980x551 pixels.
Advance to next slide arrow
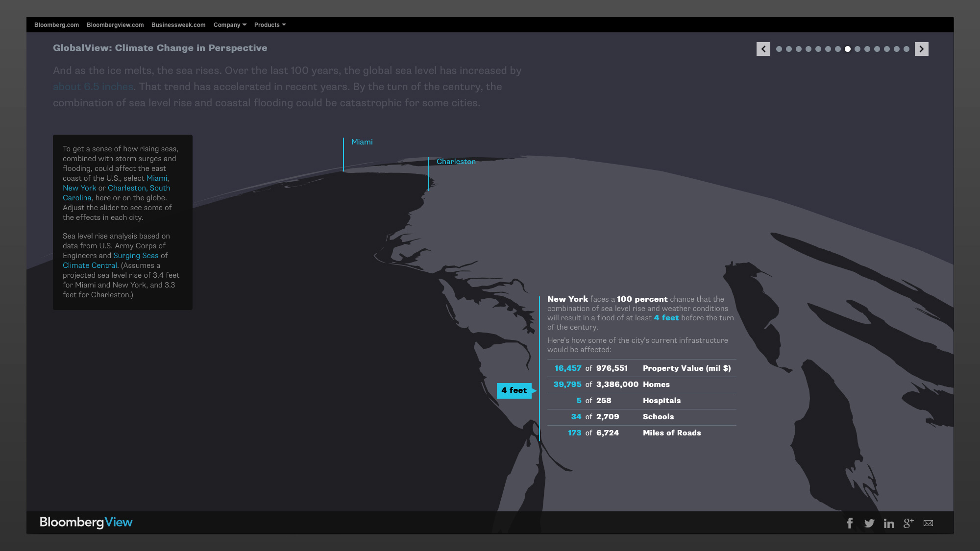(x=921, y=49)
